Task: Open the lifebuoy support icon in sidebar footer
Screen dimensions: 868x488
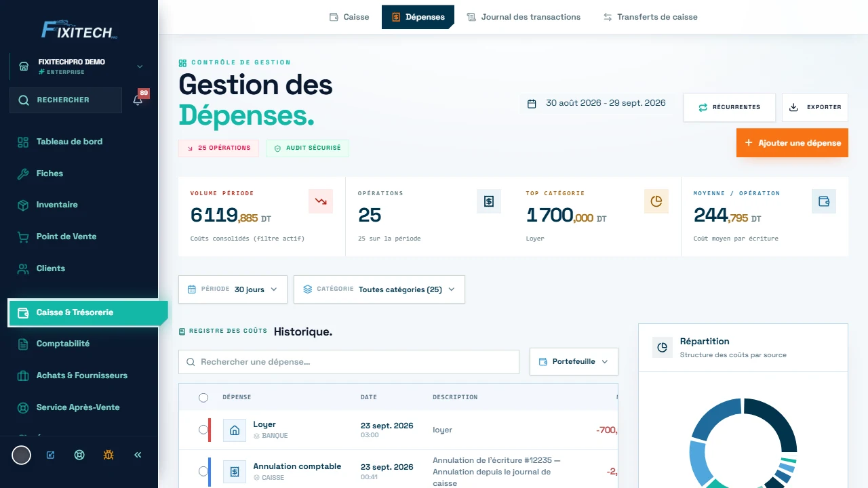Action: (x=79, y=455)
